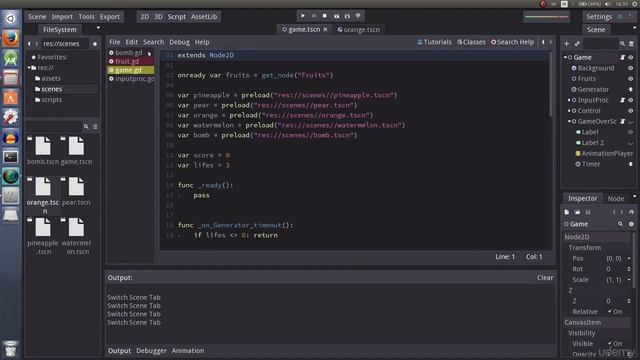
Task: Switch to the Node dock tab
Action: (x=616, y=198)
